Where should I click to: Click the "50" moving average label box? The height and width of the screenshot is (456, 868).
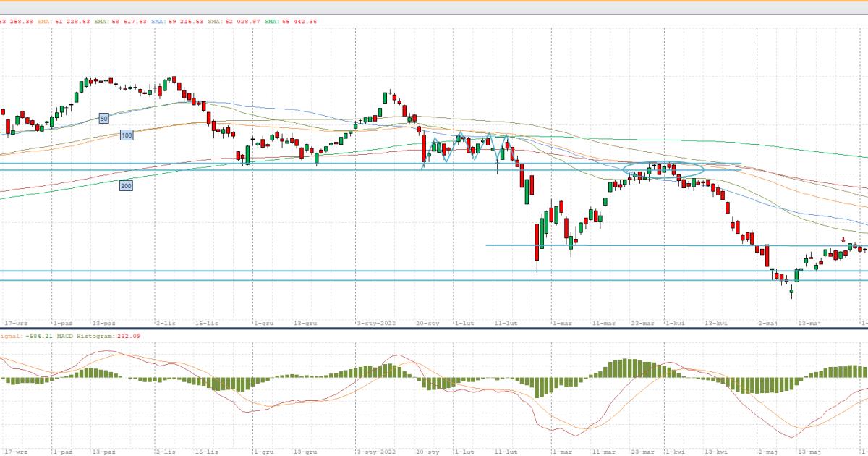point(104,118)
